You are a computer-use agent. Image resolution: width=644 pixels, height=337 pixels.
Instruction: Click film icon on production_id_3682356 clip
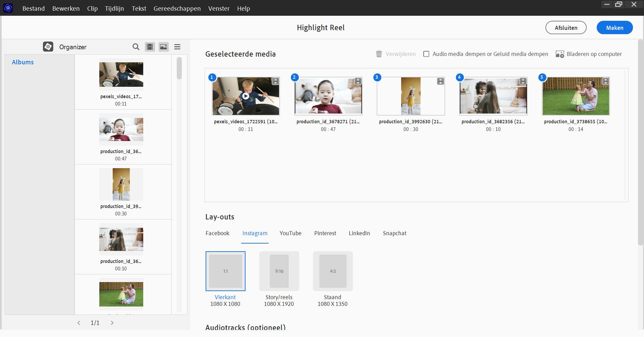tap(523, 81)
